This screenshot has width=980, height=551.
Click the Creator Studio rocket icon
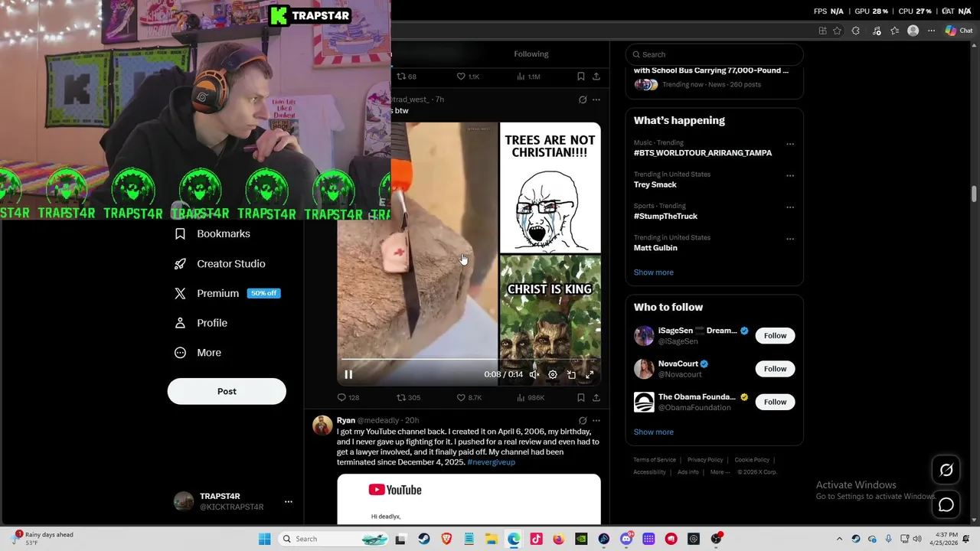tap(180, 263)
